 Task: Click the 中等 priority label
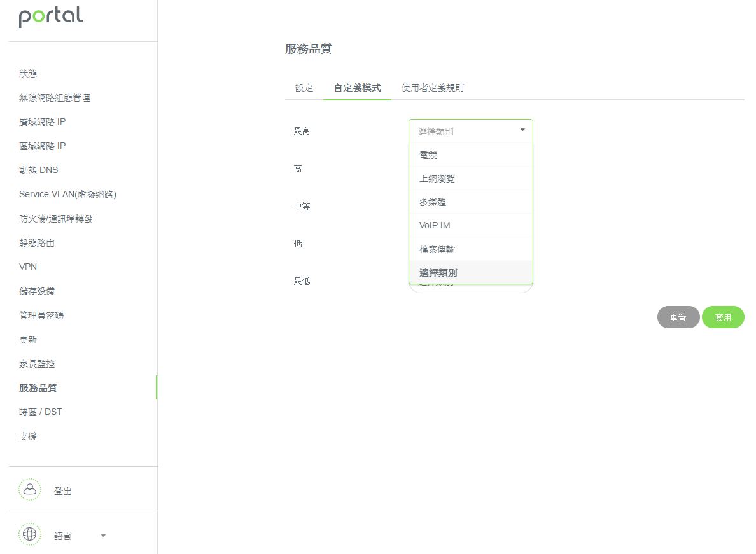[x=302, y=206]
